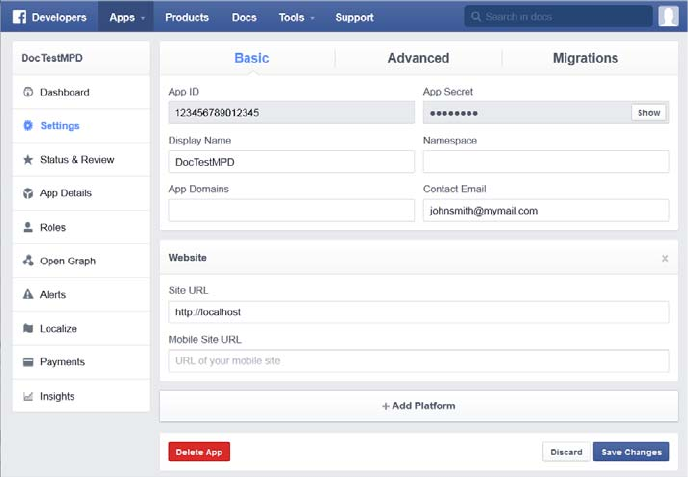Click the Mobile Site URL field
The image size is (688, 477).
pos(419,361)
